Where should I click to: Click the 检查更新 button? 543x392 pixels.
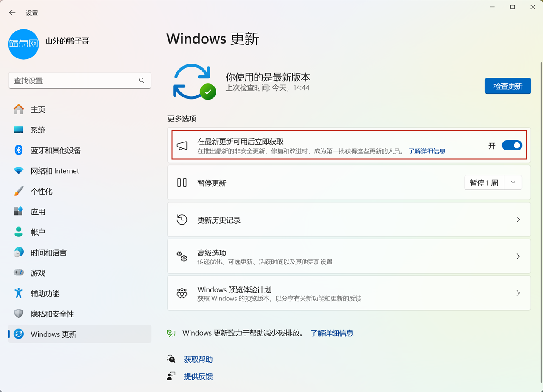508,86
